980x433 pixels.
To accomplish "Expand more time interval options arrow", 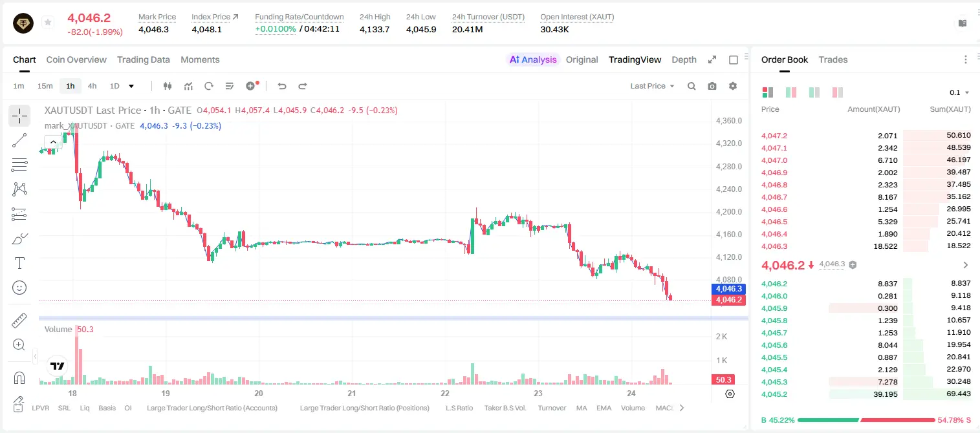I will click(x=131, y=86).
